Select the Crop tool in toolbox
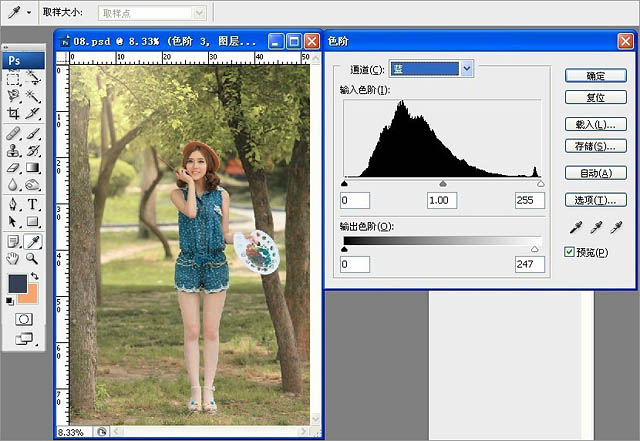640x441 pixels. 13,114
